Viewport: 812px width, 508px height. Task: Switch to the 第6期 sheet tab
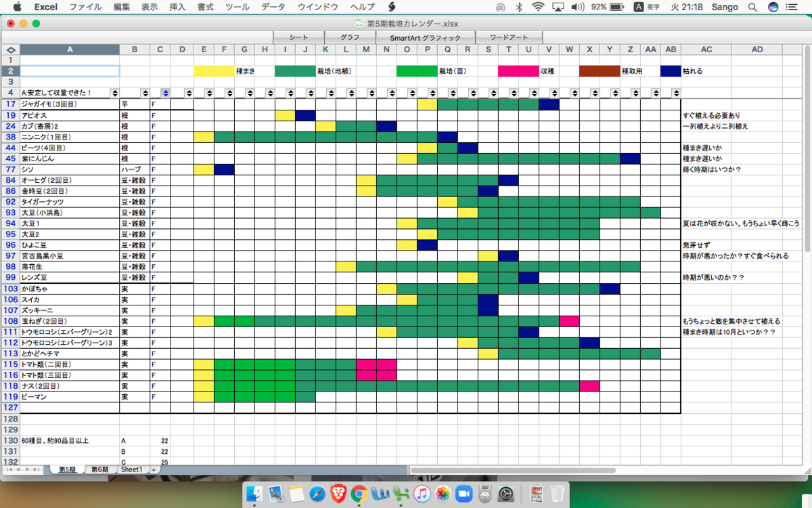click(x=100, y=469)
